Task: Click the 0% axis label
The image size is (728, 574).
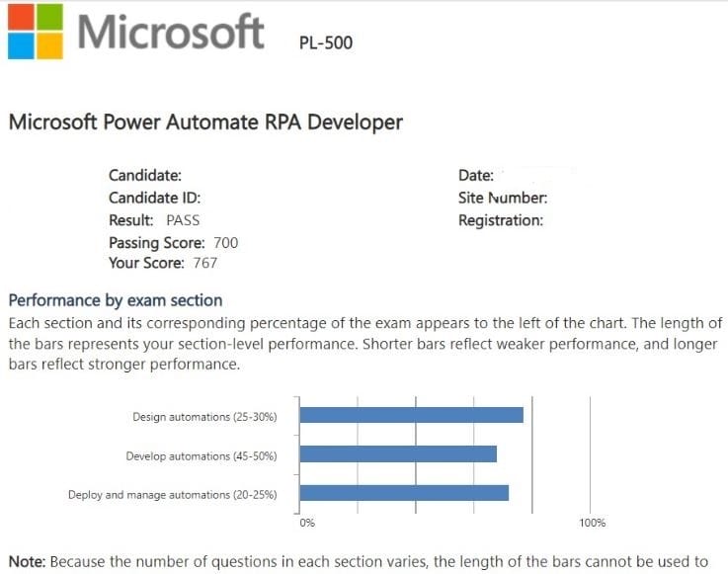Action: coord(307,523)
